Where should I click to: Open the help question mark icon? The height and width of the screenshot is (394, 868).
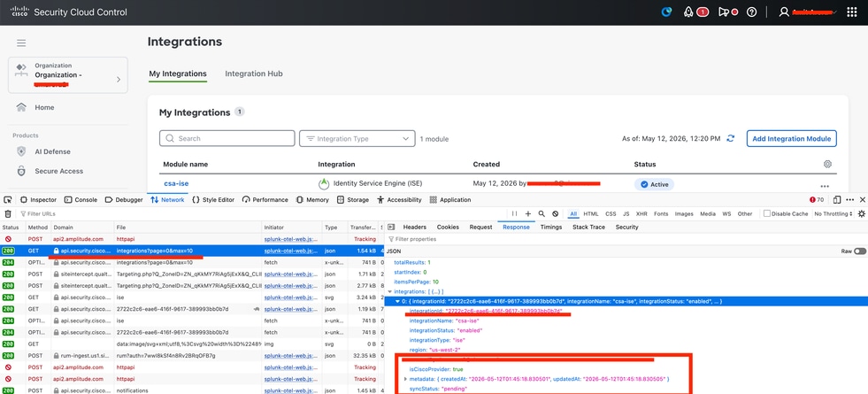coord(751,12)
